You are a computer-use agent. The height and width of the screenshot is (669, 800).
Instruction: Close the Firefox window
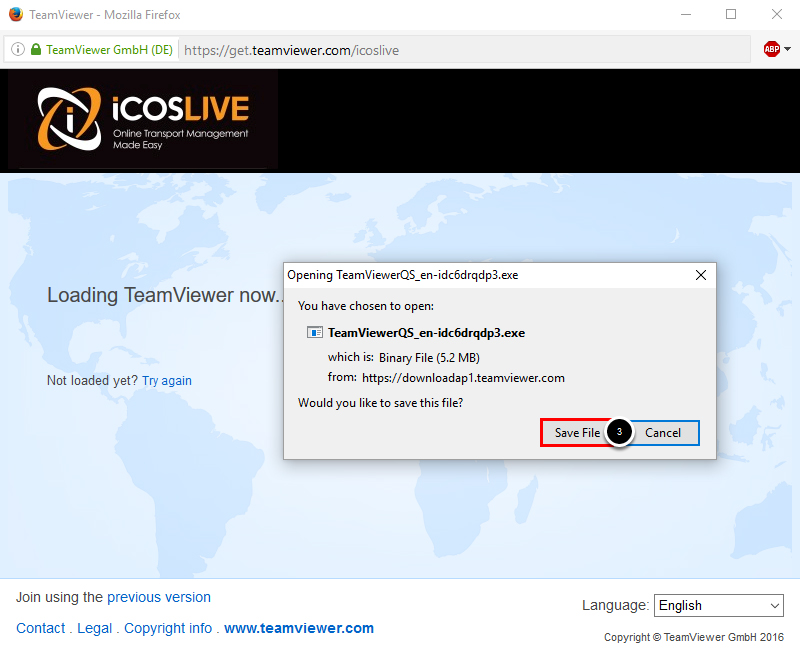point(777,14)
